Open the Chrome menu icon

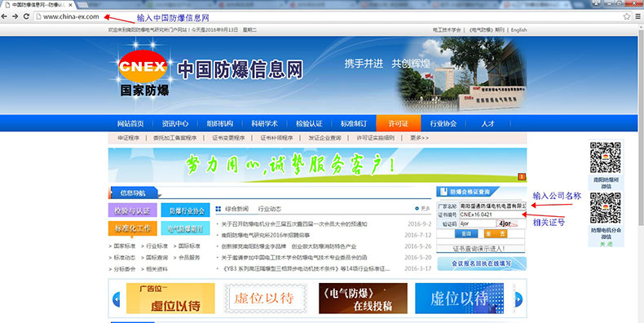[x=638, y=16]
